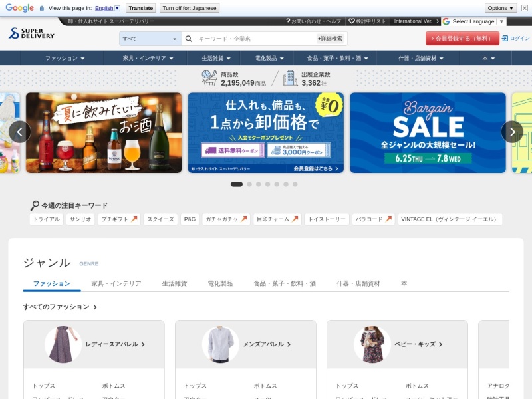Screen dimensions: 532x399
Task: Click the building exhibitor count icon
Action: pyautogui.click(x=290, y=78)
